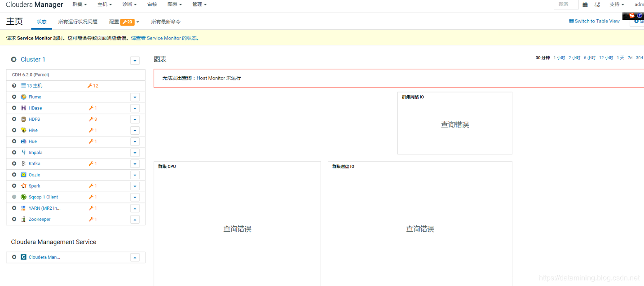This screenshot has width=644, height=286.
Task: Collapse YARN actions dropdown arrow
Action: pos(135,208)
